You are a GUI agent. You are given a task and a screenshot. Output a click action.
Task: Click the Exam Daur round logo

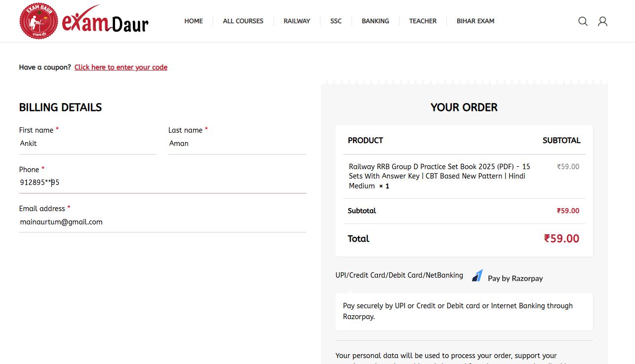(39, 21)
